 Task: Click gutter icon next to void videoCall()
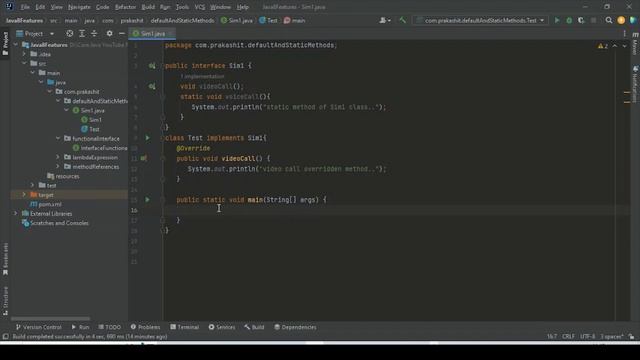(x=152, y=87)
